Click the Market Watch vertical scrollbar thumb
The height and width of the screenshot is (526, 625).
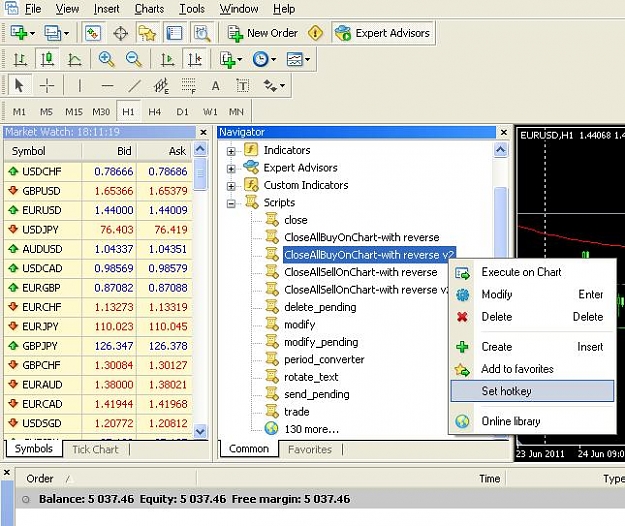click(x=200, y=174)
